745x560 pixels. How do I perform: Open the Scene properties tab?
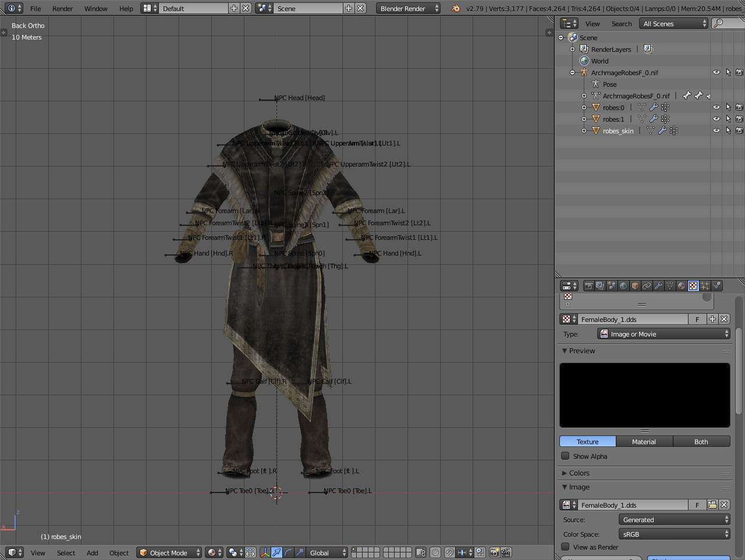tap(612, 286)
